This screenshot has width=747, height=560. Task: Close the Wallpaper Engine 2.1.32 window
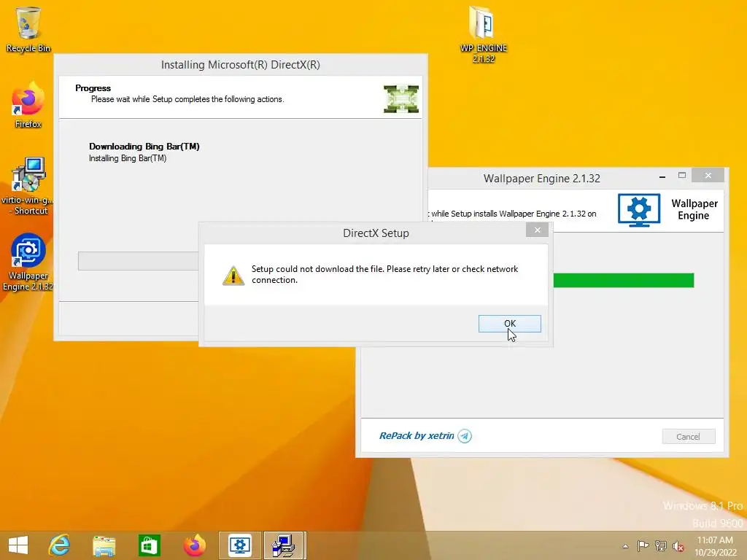click(x=708, y=175)
